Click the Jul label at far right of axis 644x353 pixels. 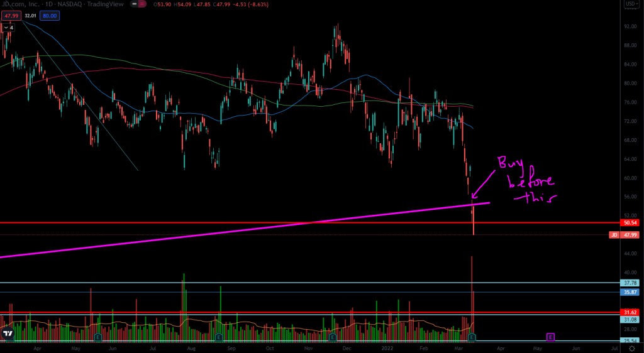[x=614, y=348]
